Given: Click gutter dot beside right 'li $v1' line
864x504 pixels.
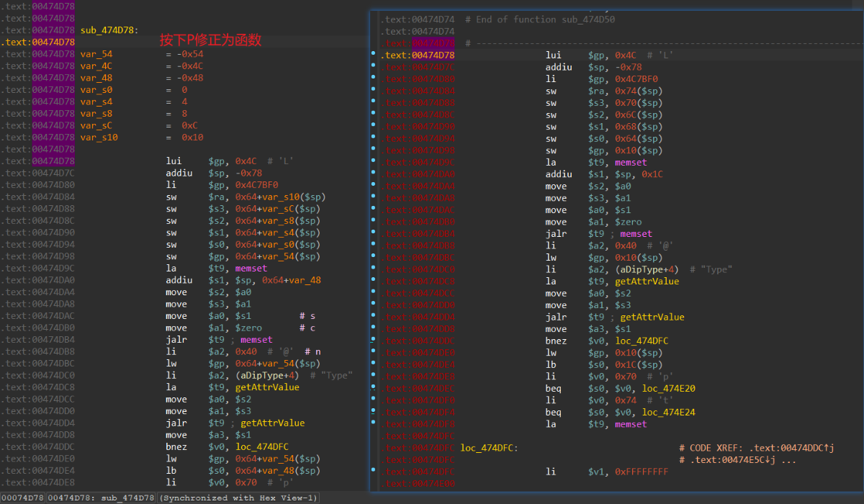Looking at the screenshot, I should [373, 471].
